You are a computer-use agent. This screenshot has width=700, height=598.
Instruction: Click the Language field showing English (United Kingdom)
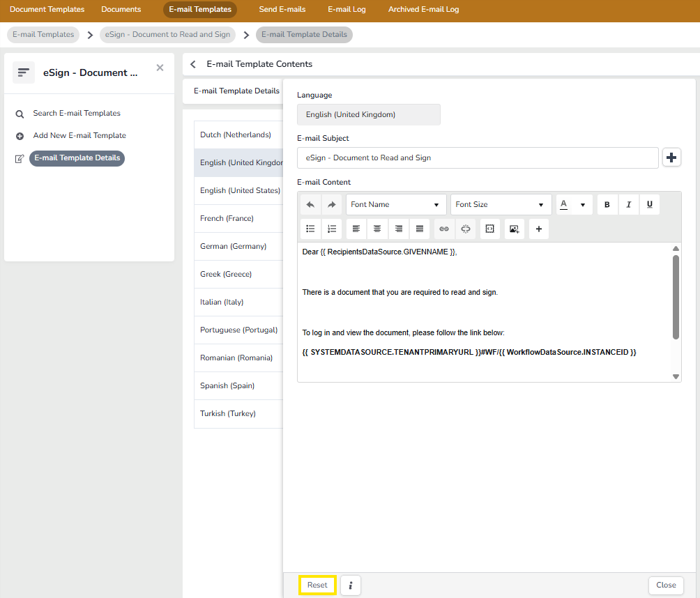(369, 115)
